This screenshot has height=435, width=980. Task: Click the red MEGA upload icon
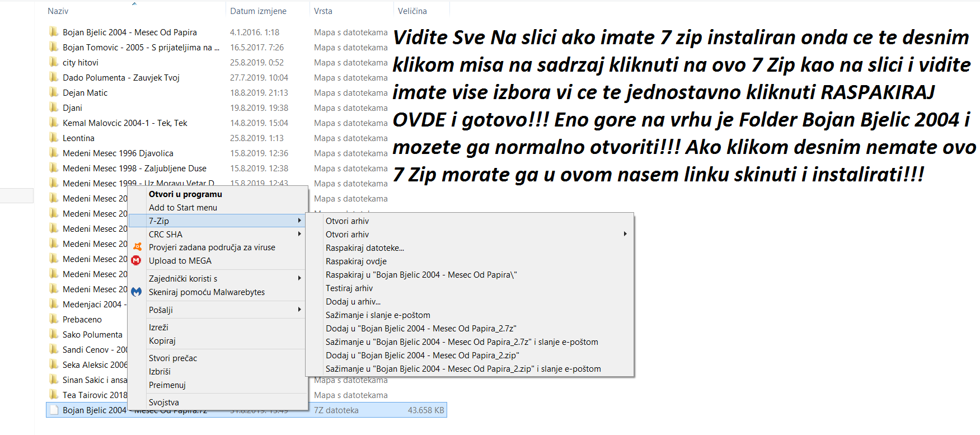[x=136, y=260]
